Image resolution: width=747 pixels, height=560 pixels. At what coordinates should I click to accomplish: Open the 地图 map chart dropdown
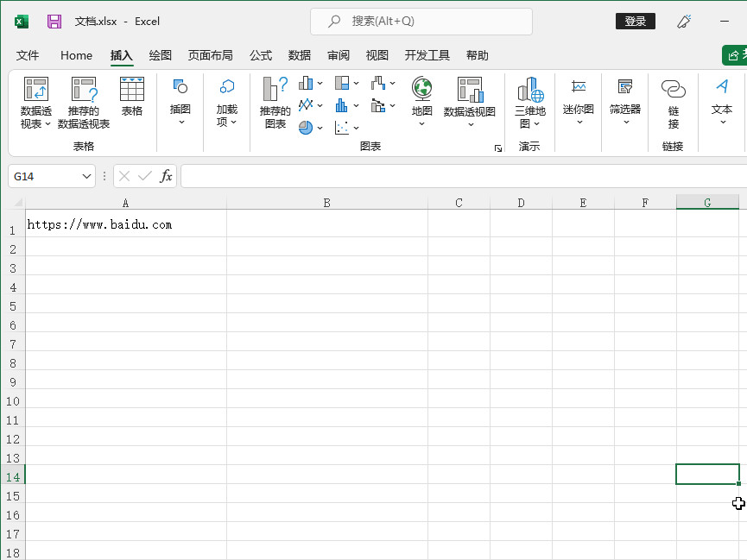click(422, 123)
